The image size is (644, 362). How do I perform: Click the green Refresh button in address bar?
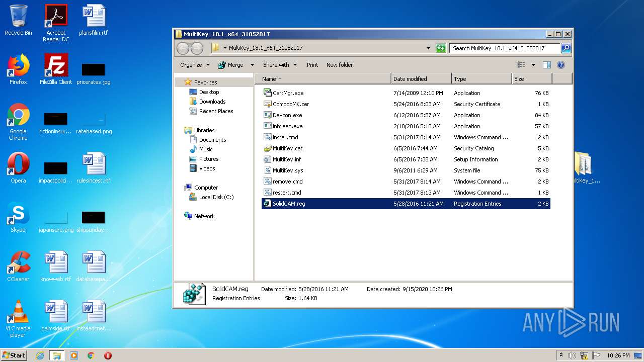(x=441, y=48)
